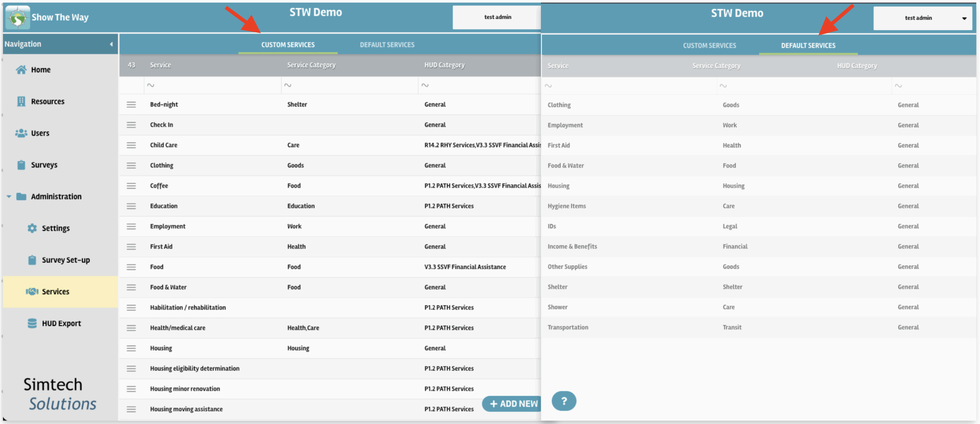Open the test admin user dropdown
The image size is (980, 424).
point(923,18)
